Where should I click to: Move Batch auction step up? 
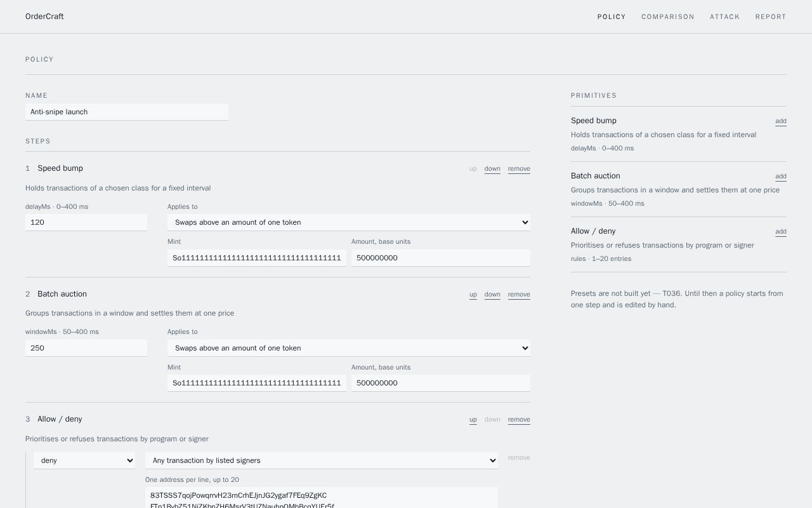[x=473, y=295]
